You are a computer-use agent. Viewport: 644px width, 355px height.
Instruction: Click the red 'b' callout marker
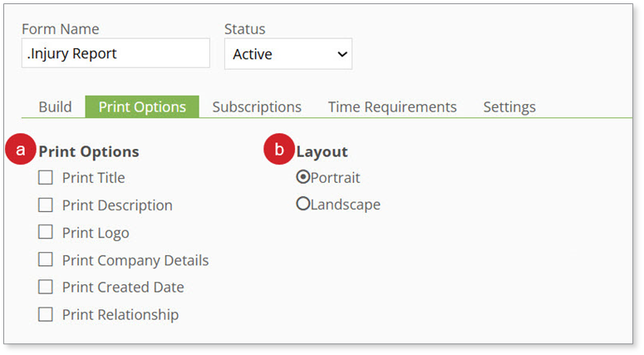coord(279,150)
